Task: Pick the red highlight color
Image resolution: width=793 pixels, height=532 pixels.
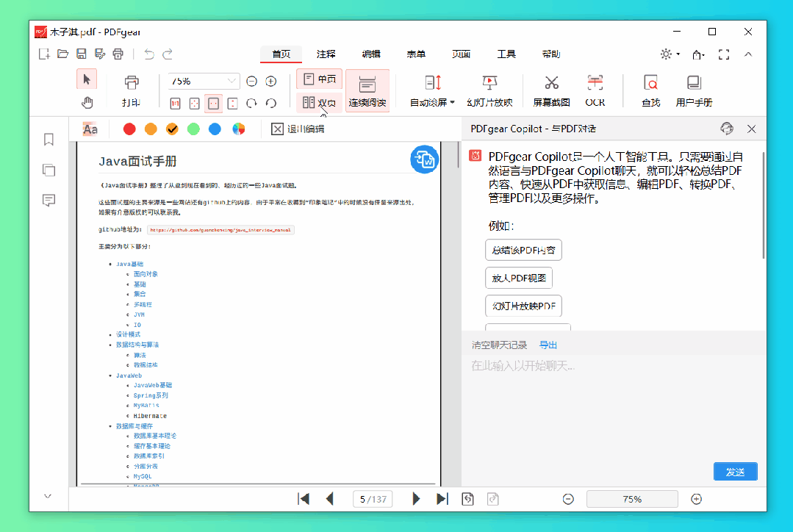Action: (x=129, y=129)
